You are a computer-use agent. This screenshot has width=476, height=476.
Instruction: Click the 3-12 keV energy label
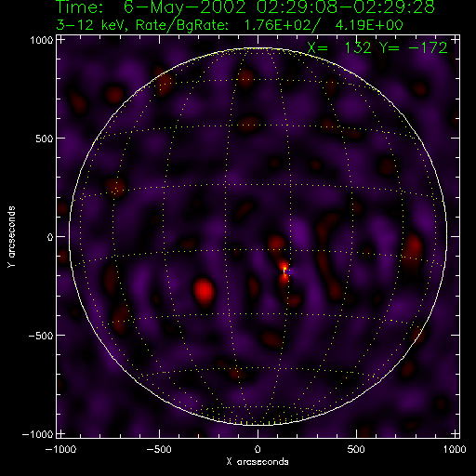point(91,25)
